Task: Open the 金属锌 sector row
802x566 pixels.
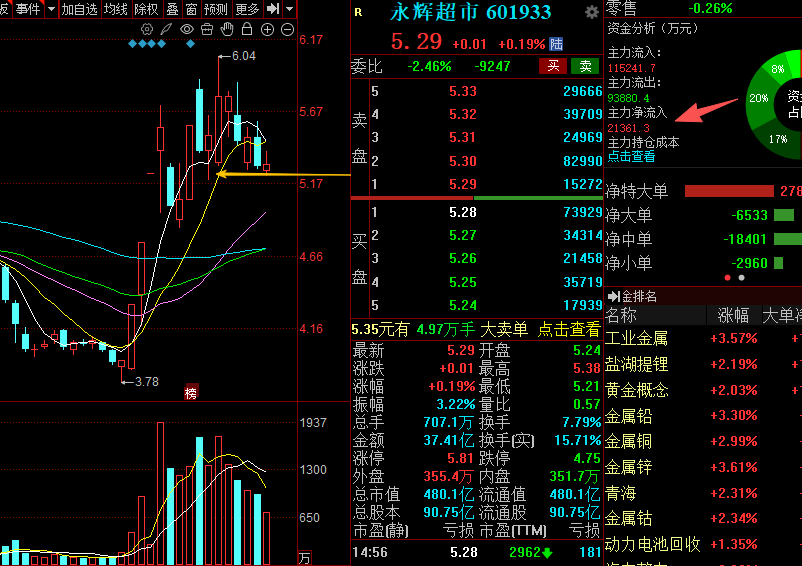Action: tap(703, 467)
